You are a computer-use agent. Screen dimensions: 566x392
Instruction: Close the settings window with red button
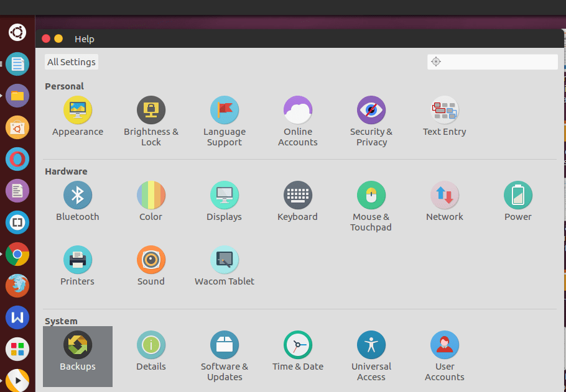click(x=46, y=39)
